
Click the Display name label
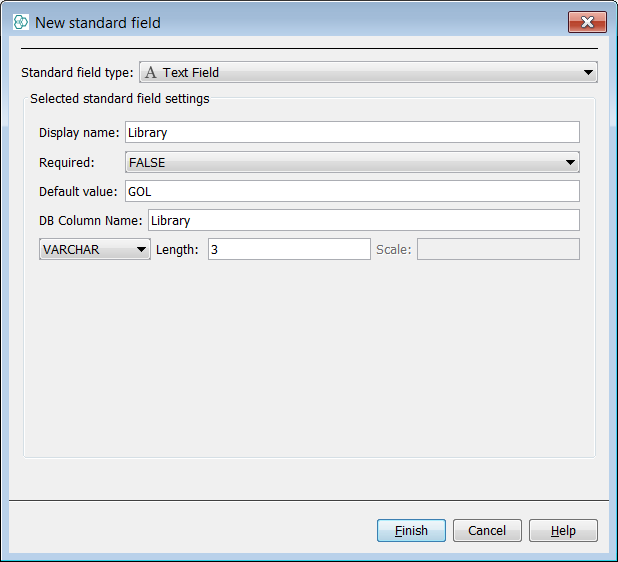click(x=79, y=133)
